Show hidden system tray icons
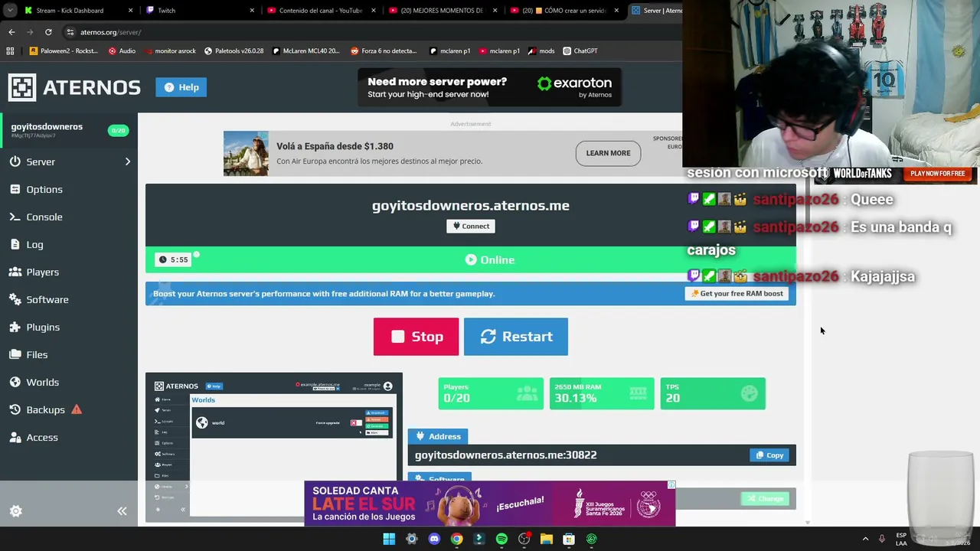The height and width of the screenshot is (551, 980). pyautogui.click(x=866, y=539)
